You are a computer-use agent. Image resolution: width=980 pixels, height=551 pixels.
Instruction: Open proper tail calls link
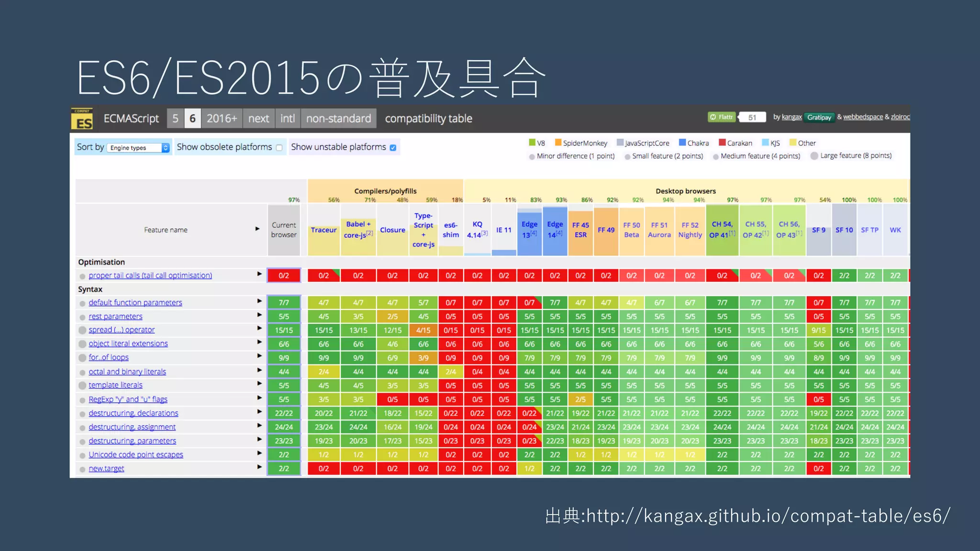(x=150, y=275)
